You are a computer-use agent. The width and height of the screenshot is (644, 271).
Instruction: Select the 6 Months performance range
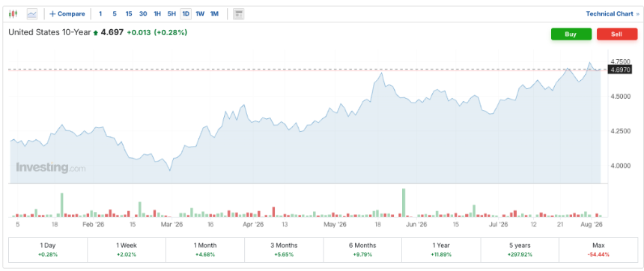(x=362, y=249)
